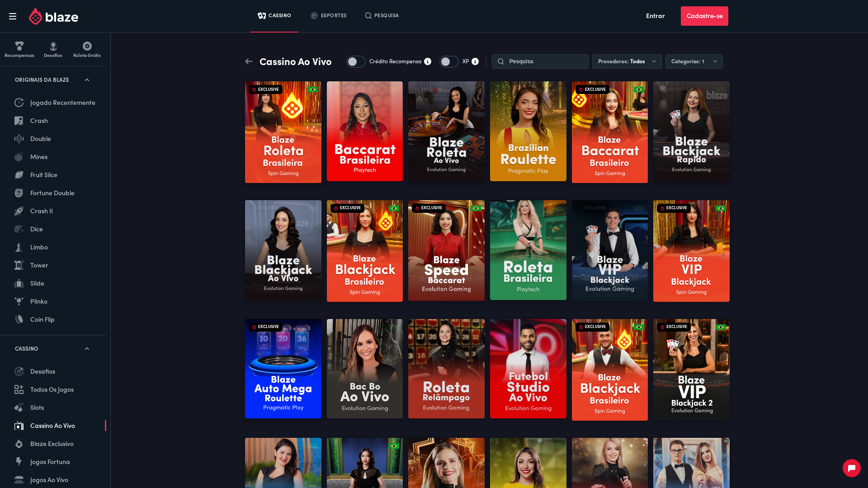The width and height of the screenshot is (868, 488).
Task: Toggle the XP switch
Action: point(449,61)
